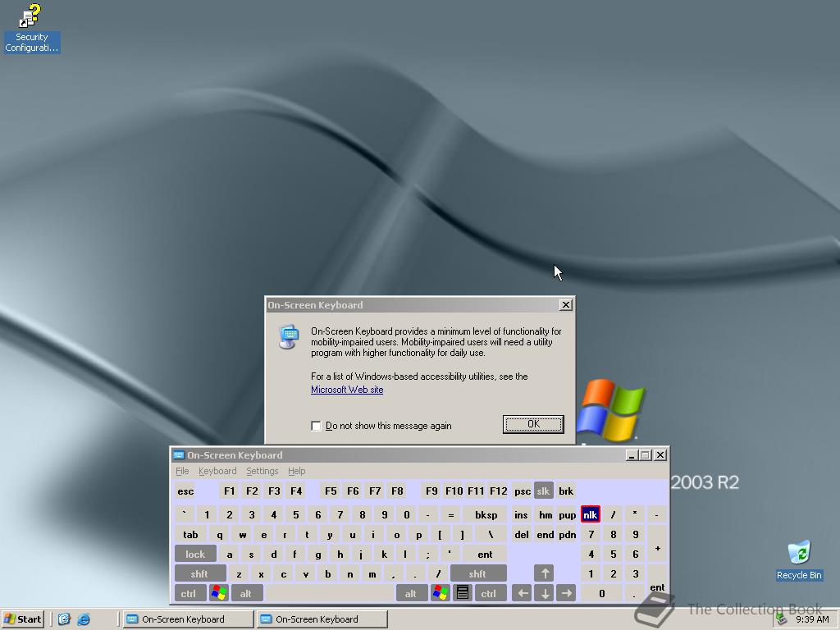This screenshot has height=630, width=840.
Task: Open the File menu
Action: tap(182, 471)
